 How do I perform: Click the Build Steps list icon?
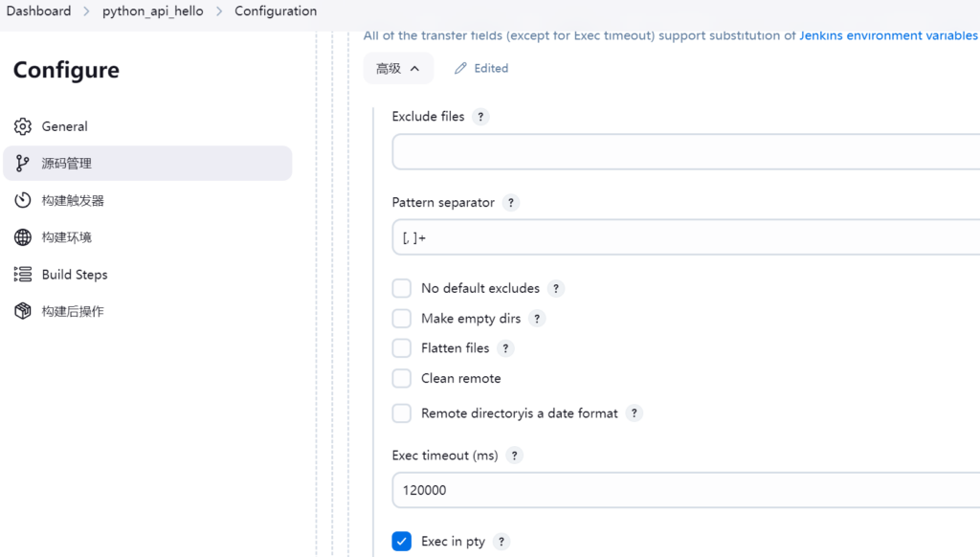tap(23, 275)
